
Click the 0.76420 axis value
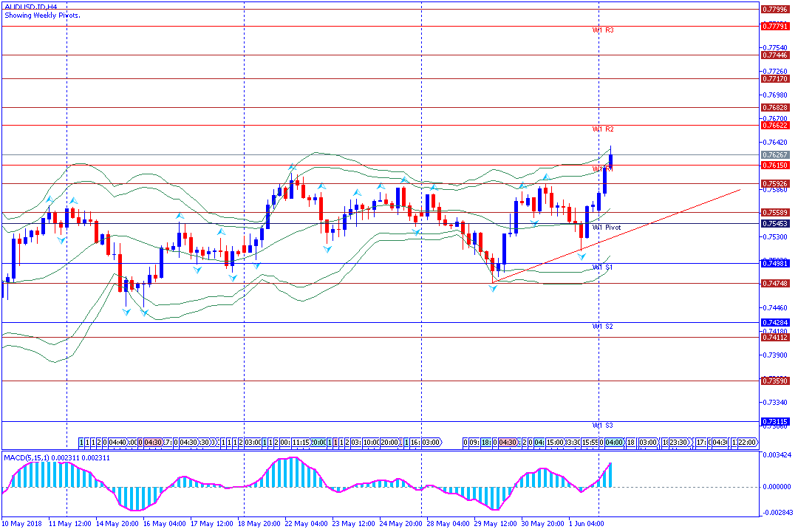pos(776,142)
